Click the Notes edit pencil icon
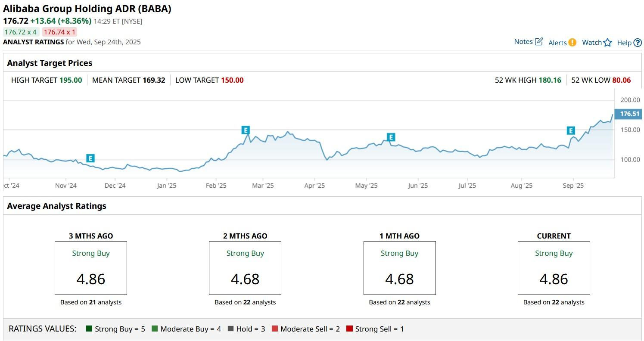 point(539,42)
